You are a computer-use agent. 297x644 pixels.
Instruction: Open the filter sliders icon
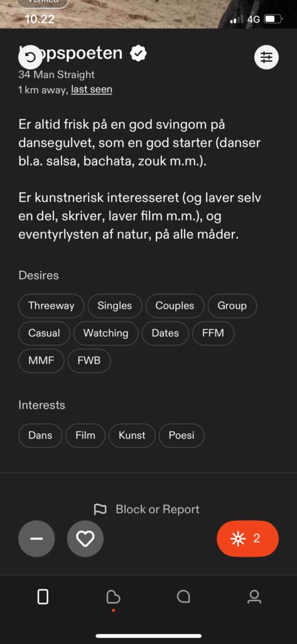point(267,57)
